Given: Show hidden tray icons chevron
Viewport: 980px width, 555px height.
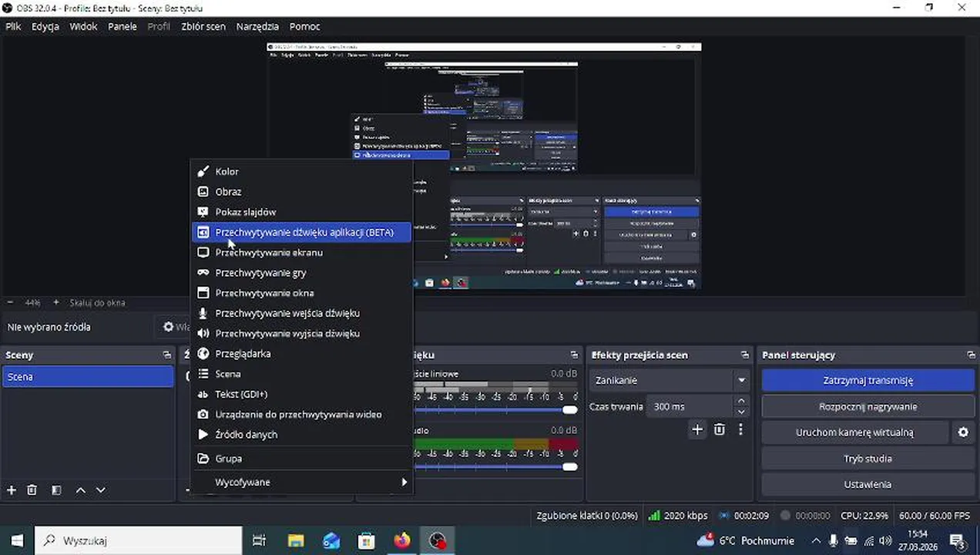Looking at the screenshot, I should click(815, 540).
